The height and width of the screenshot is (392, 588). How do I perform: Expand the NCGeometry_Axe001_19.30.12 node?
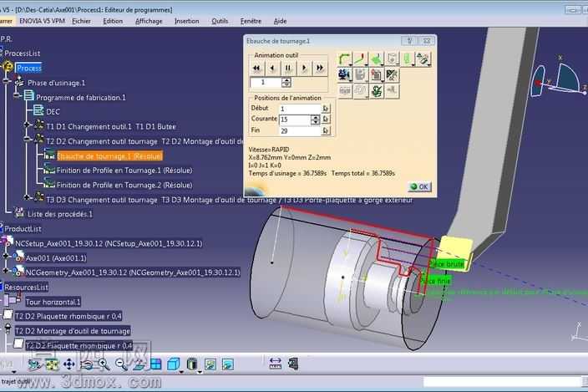[6, 270]
